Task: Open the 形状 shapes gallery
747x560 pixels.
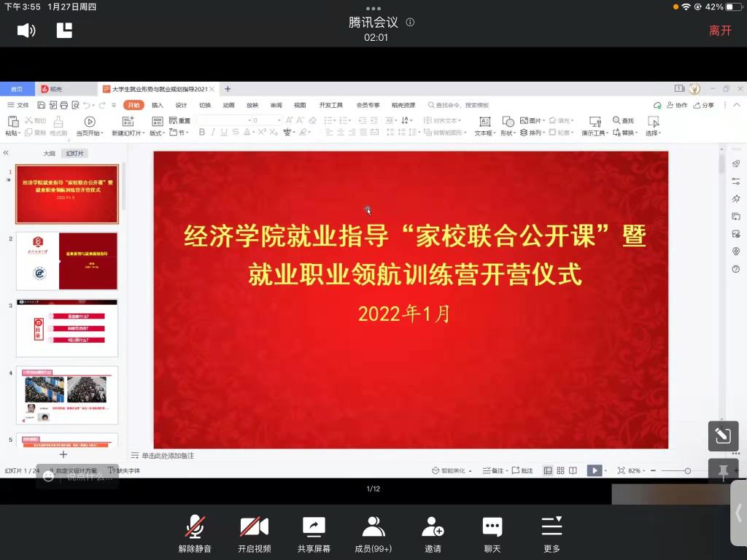Action: (508, 127)
